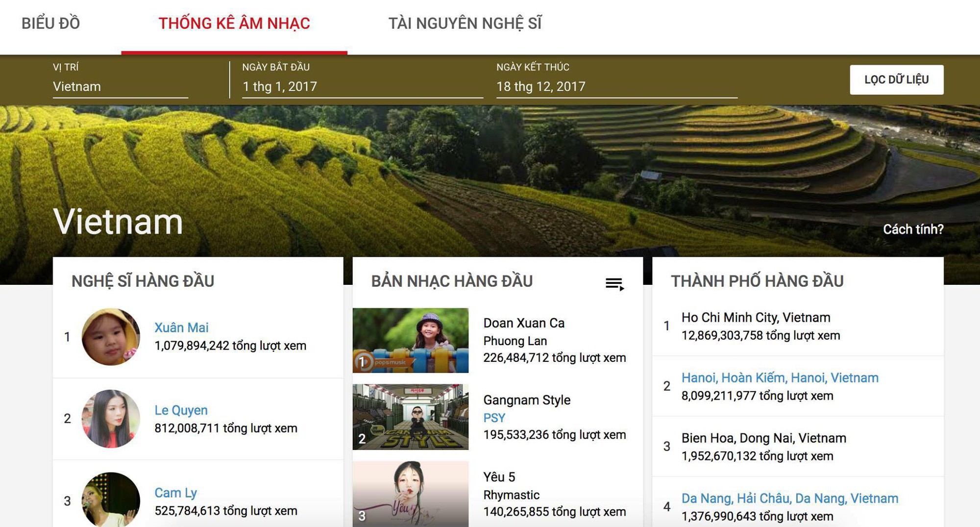Open the Vị Trí location field showing Vietnam

pos(120,87)
